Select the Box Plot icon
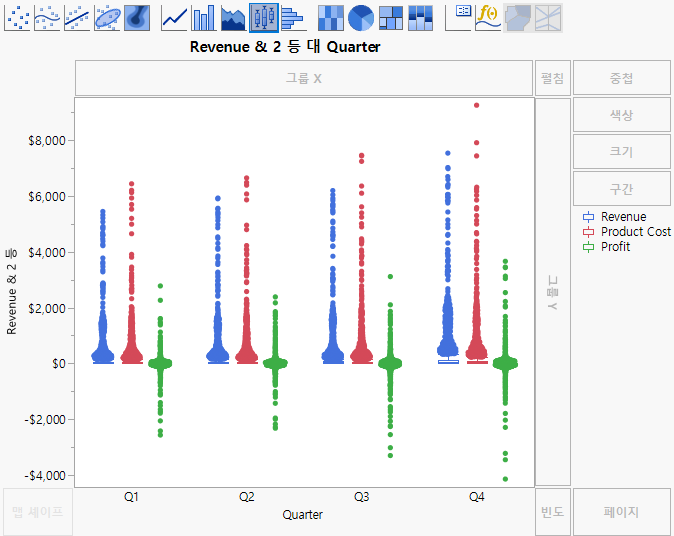This screenshot has width=674, height=536. point(264,18)
